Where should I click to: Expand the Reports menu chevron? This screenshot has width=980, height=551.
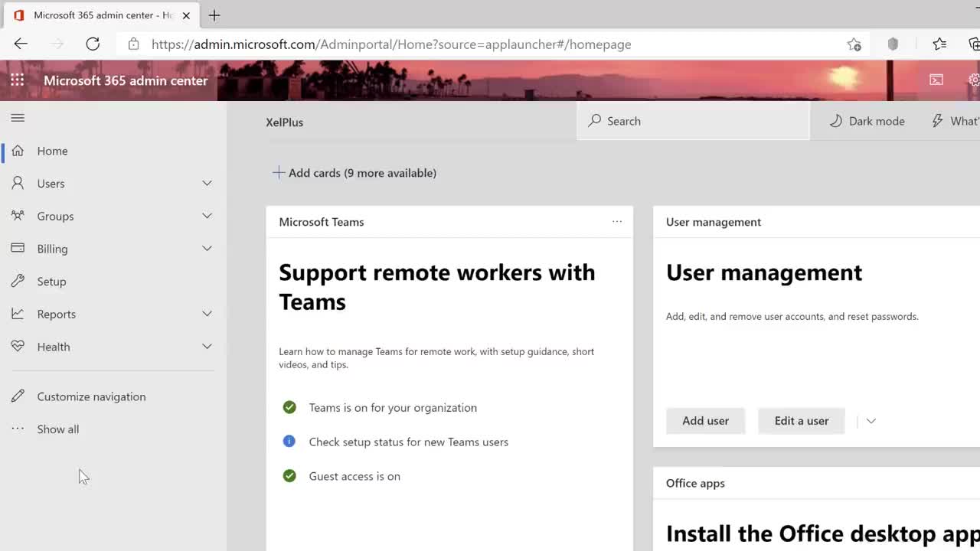pos(207,314)
